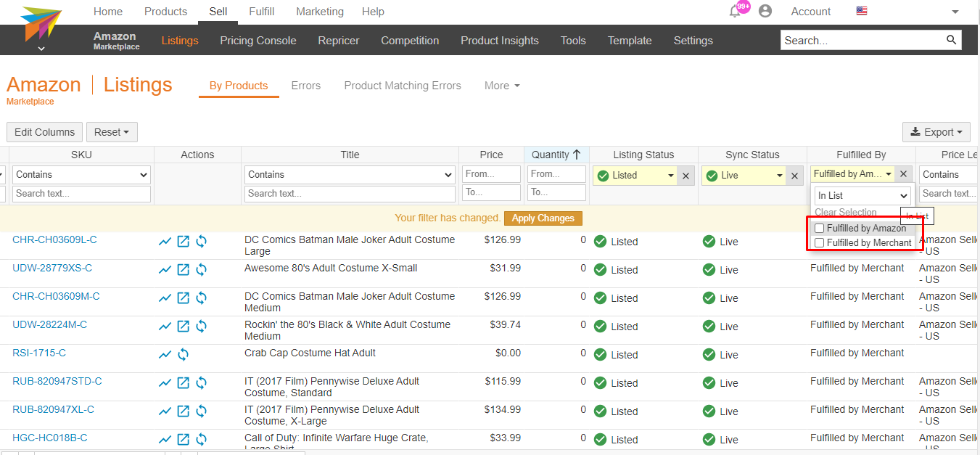Image resolution: width=980 pixels, height=455 pixels.
Task: Expand the Export dropdown button
Action: click(x=936, y=132)
